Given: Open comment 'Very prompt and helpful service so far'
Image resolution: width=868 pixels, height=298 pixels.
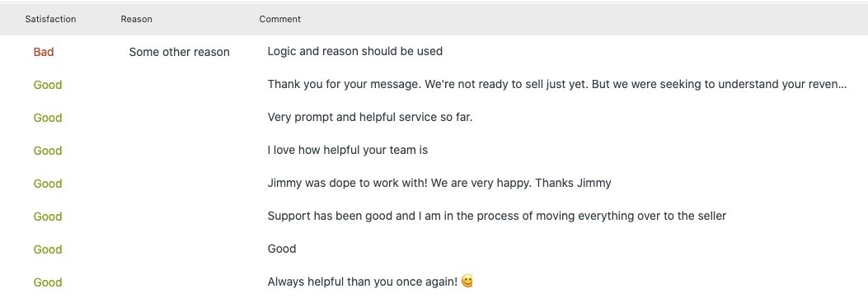Looking at the screenshot, I should point(370,117).
